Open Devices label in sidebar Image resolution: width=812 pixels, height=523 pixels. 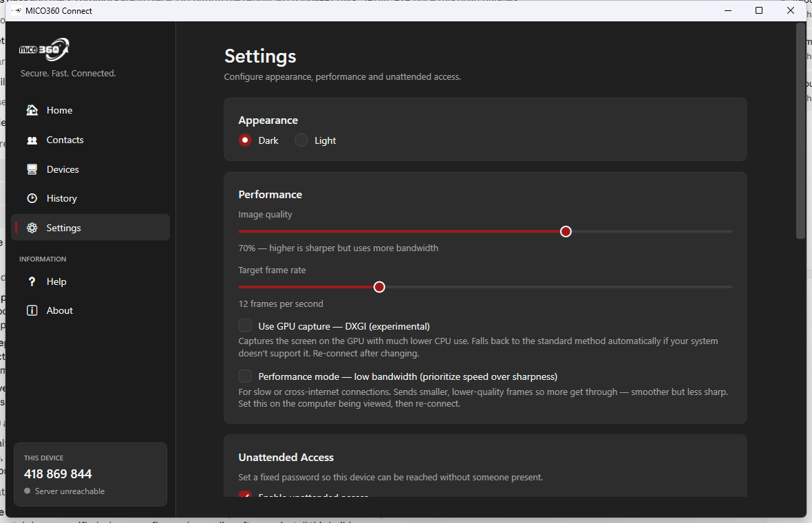pos(63,169)
